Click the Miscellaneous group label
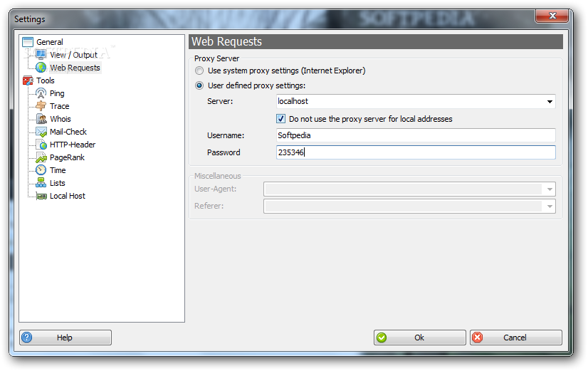The image size is (588, 371). [218, 176]
